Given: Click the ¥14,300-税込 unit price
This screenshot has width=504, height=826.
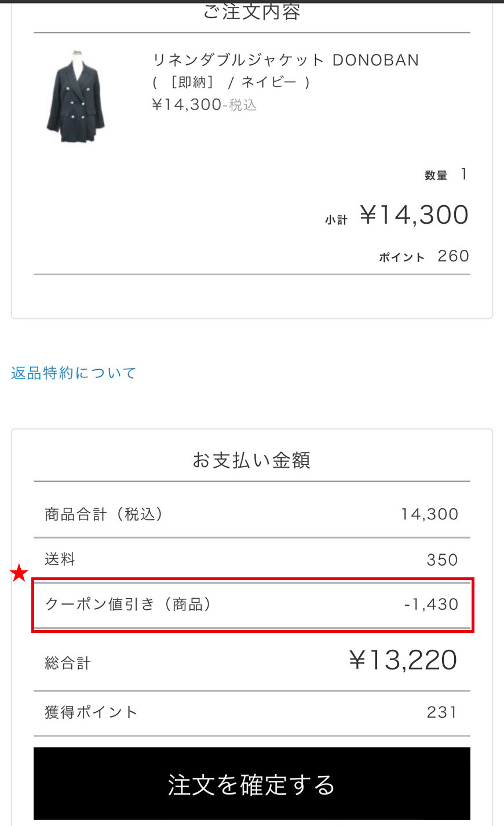Looking at the screenshot, I should coord(204,105).
